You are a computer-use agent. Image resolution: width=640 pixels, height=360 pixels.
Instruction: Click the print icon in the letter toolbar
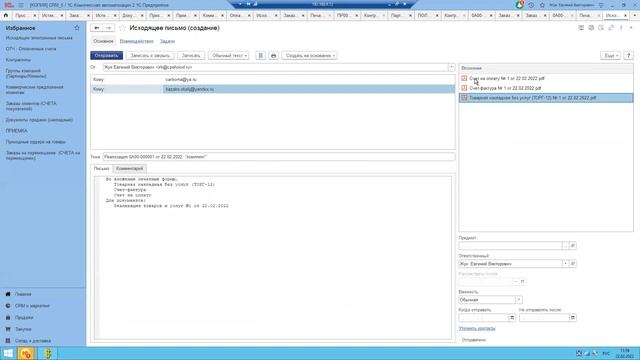[273, 56]
